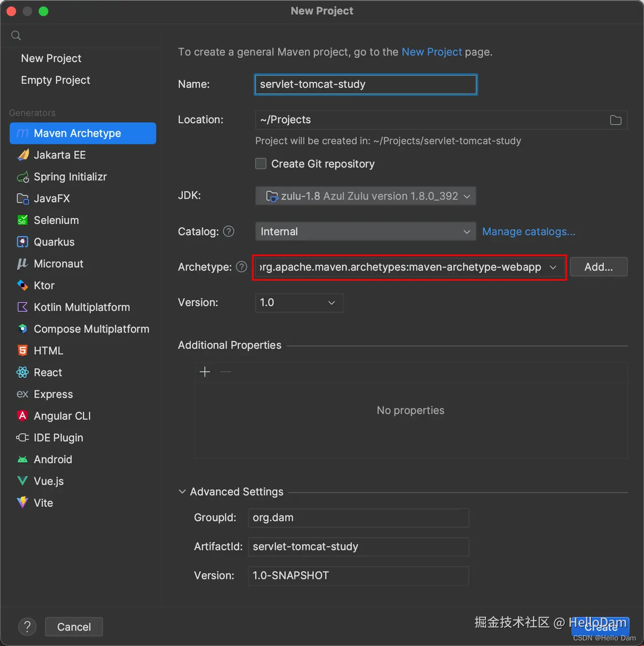The width and height of the screenshot is (644, 646).
Task: Collapse the Advanced Settings section
Action: pos(182,492)
